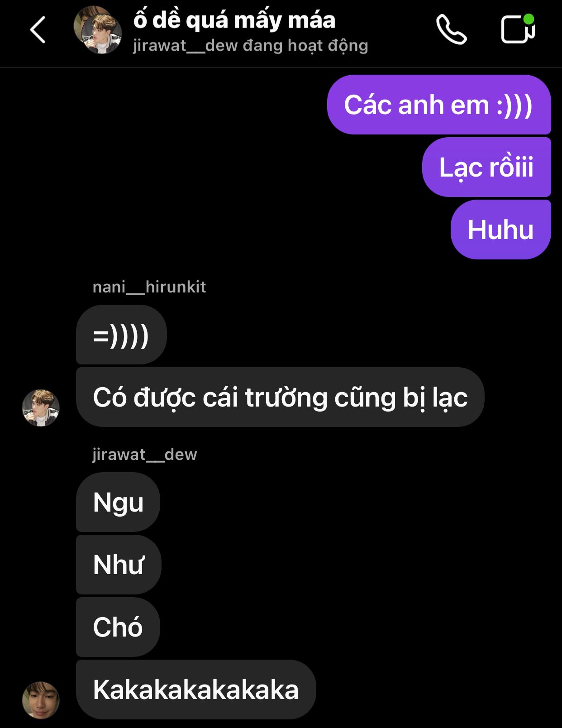Select the 'Lạc rồiii' message bubble
Image resolution: width=562 pixels, height=728 pixels.
[486, 167]
